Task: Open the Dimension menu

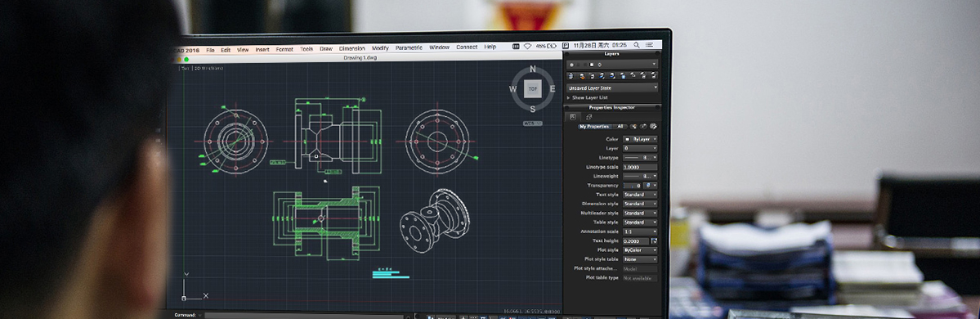Action: [x=352, y=48]
